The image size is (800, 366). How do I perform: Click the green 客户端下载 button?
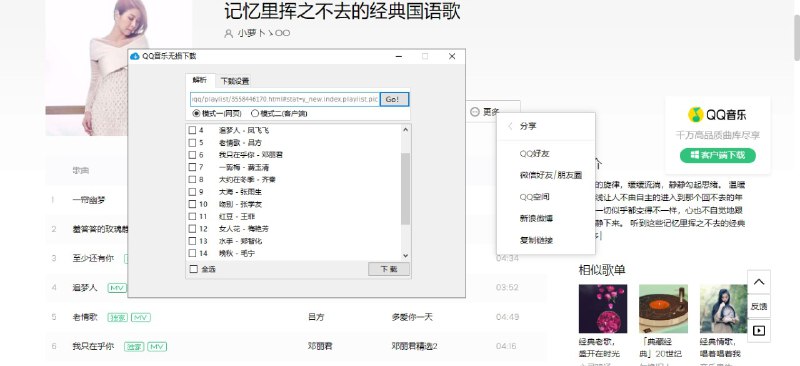point(717,155)
